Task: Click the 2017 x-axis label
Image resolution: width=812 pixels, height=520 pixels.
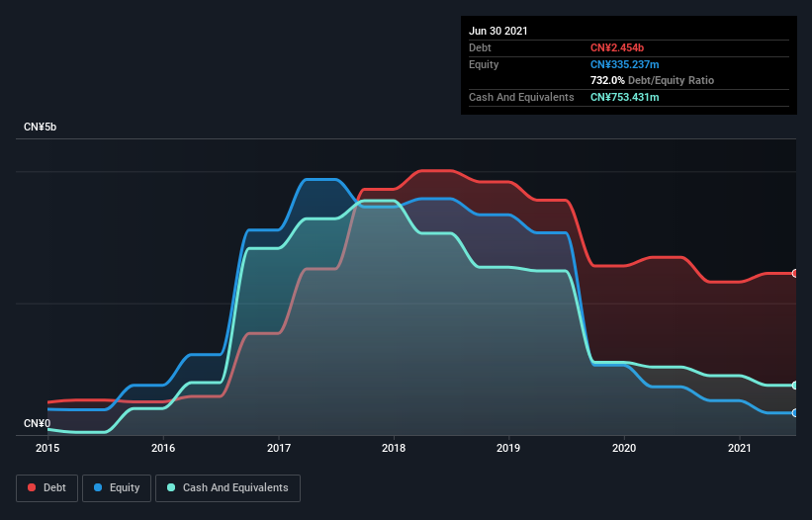Action: (279, 448)
